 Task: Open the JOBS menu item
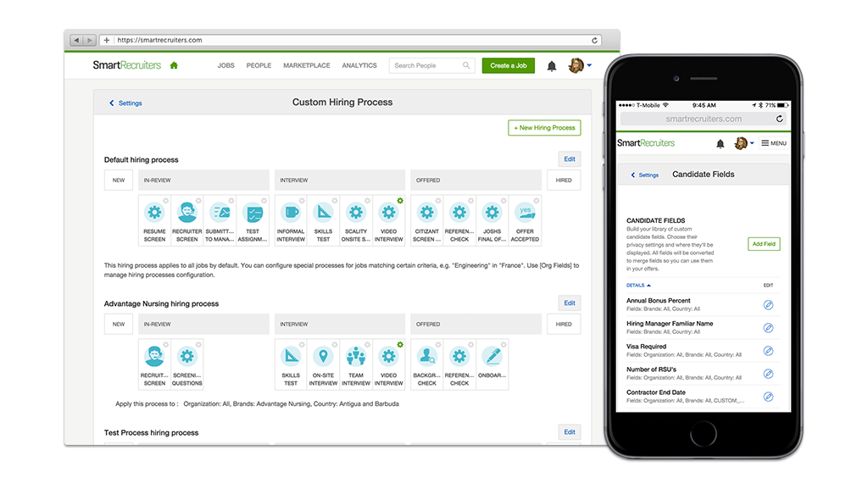tap(225, 65)
